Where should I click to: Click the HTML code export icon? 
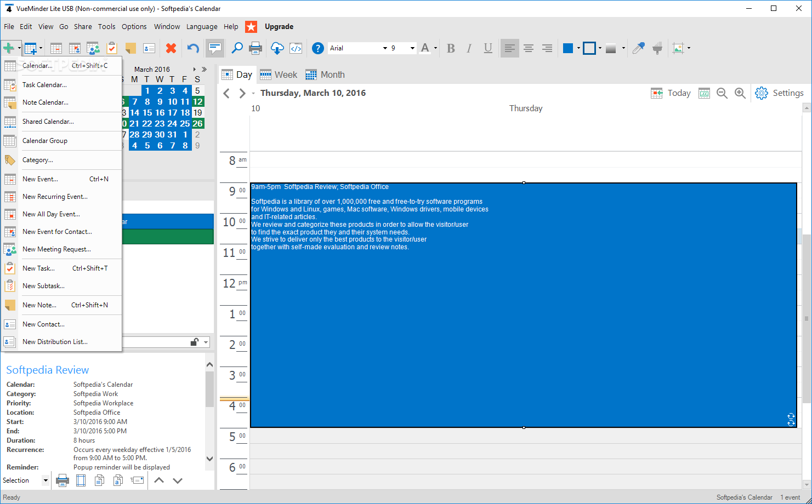(x=296, y=48)
